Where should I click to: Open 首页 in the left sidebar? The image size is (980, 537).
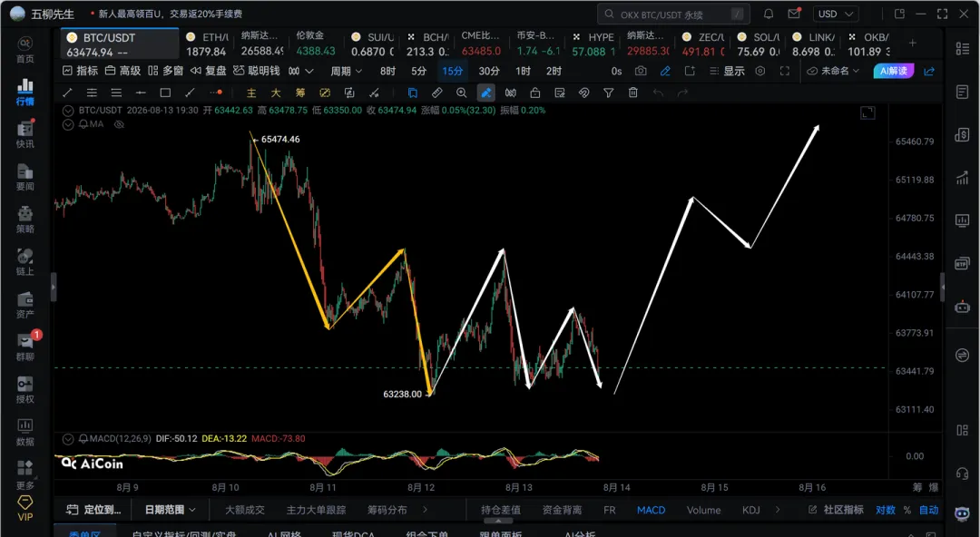point(25,49)
